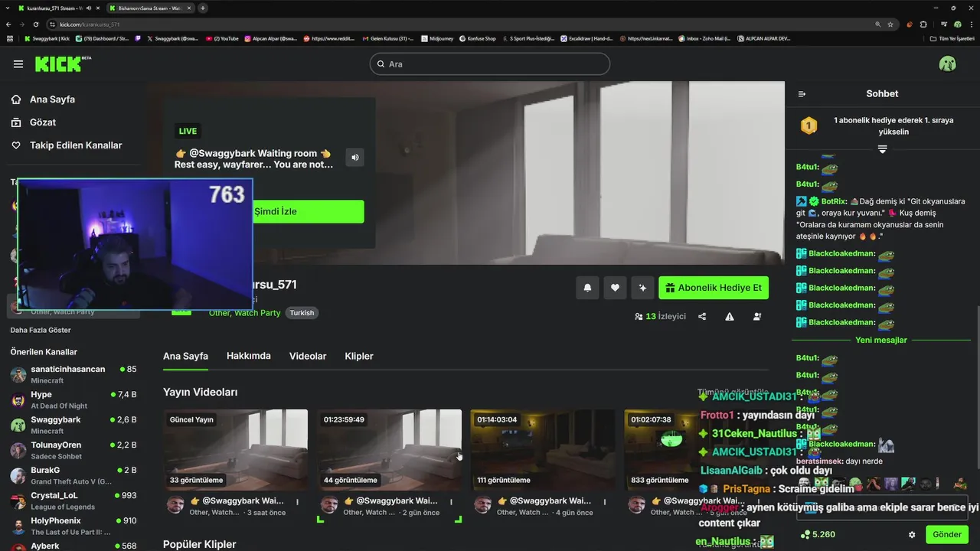This screenshot has width=980, height=551.
Task: Open the Klipler tab
Action: click(359, 356)
